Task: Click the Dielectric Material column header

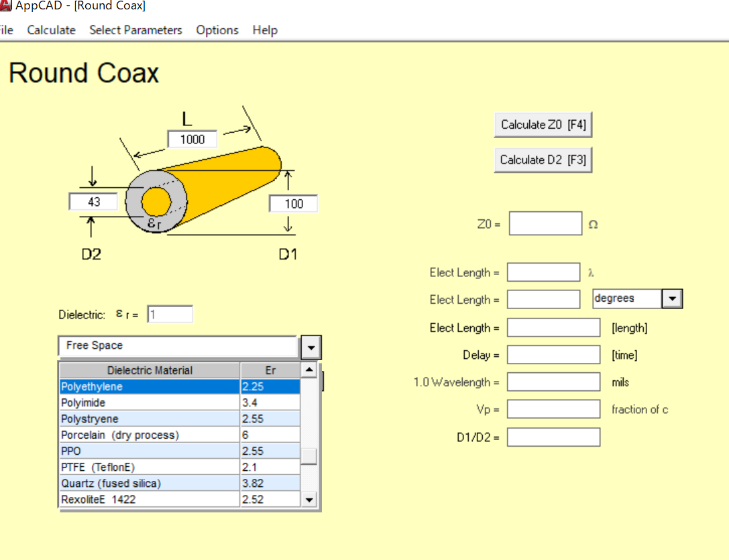Action: tap(150, 370)
